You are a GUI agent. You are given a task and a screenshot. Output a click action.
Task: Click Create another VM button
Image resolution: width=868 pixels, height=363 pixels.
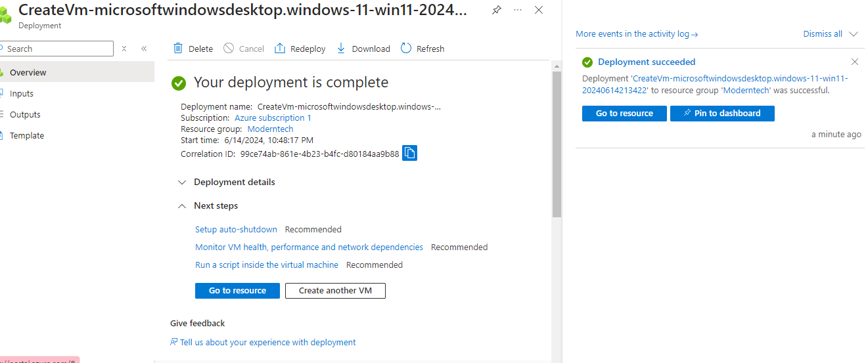pyautogui.click(x=335, y=291)
